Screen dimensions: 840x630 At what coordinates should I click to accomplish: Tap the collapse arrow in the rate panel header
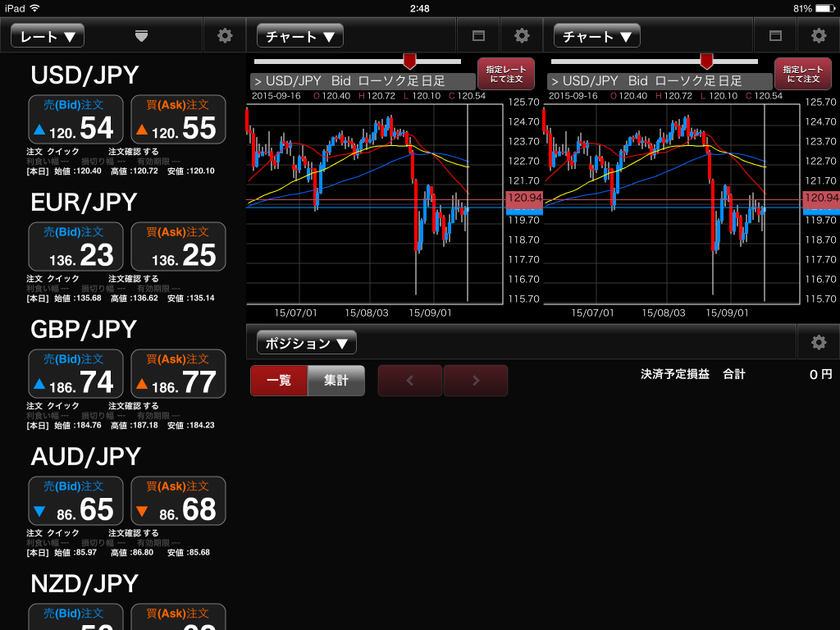pos(141,36)
